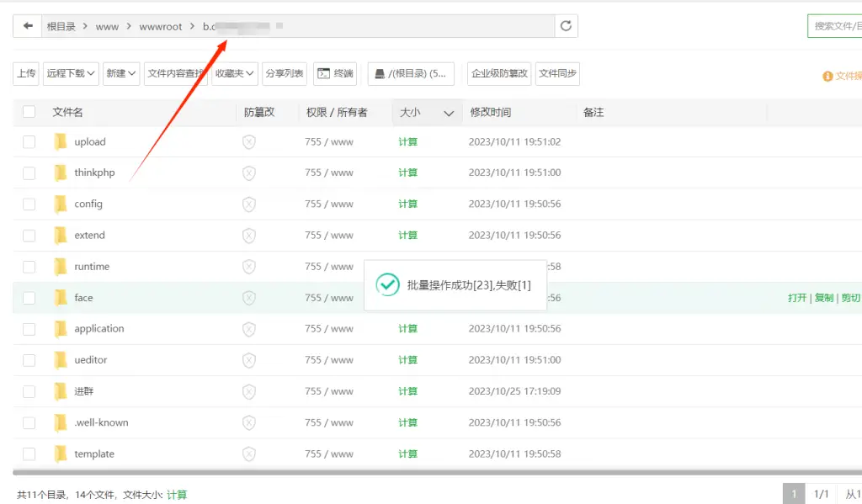
Task: Click the config folder icon
Action: [61, 204]
